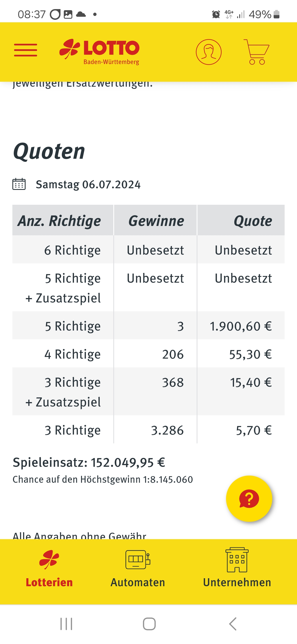Image resolution: width=297 pixels, height=644 pixels.
Task: Open the Android recent apps button
Action: click(66, 624)
